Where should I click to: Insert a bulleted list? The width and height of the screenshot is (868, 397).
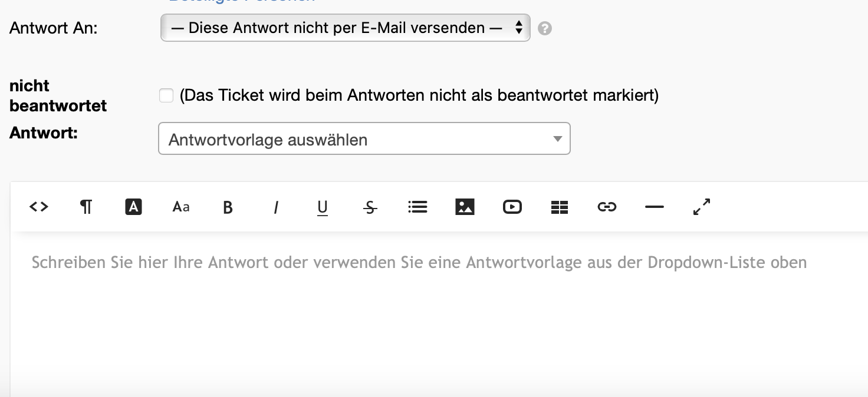(x=417, y=207)
